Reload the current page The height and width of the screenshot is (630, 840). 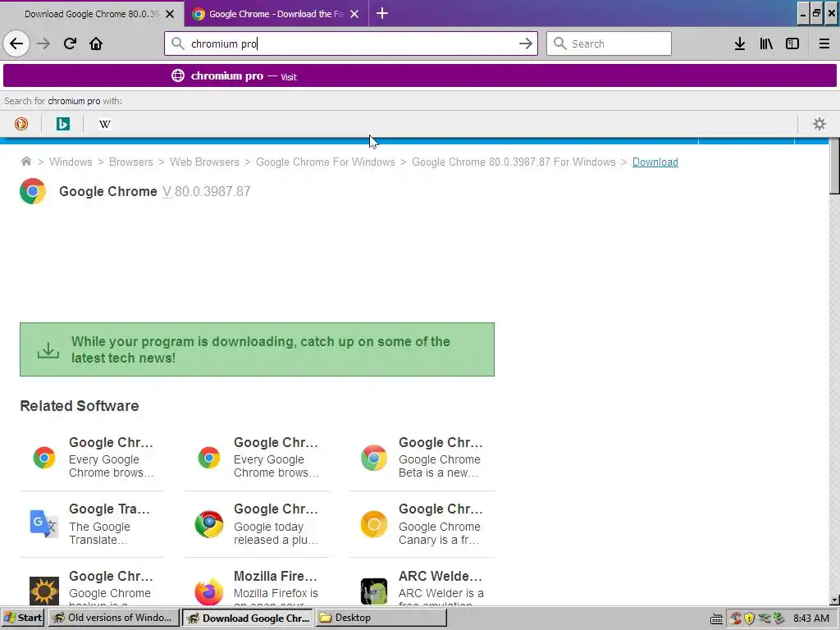(71, 43)
